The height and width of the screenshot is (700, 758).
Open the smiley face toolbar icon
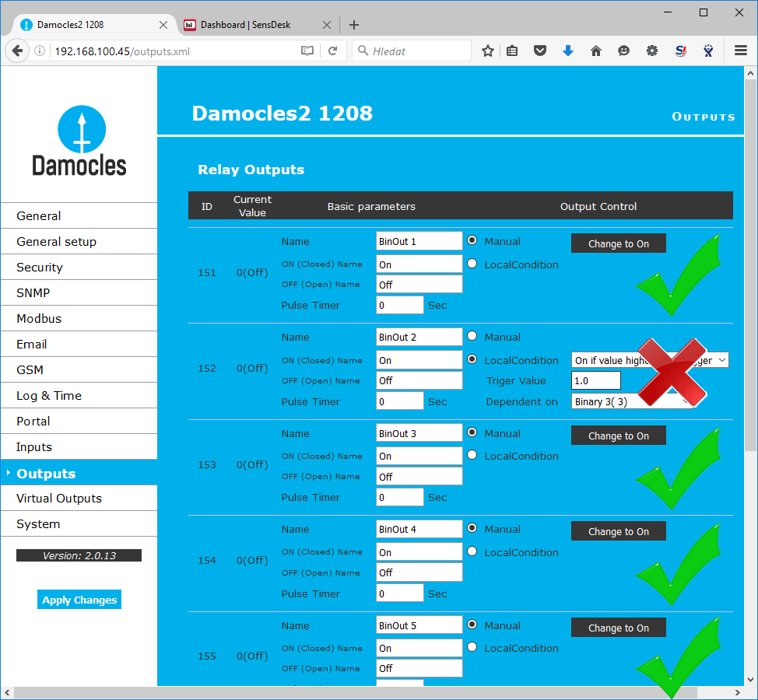coord(623,51)
